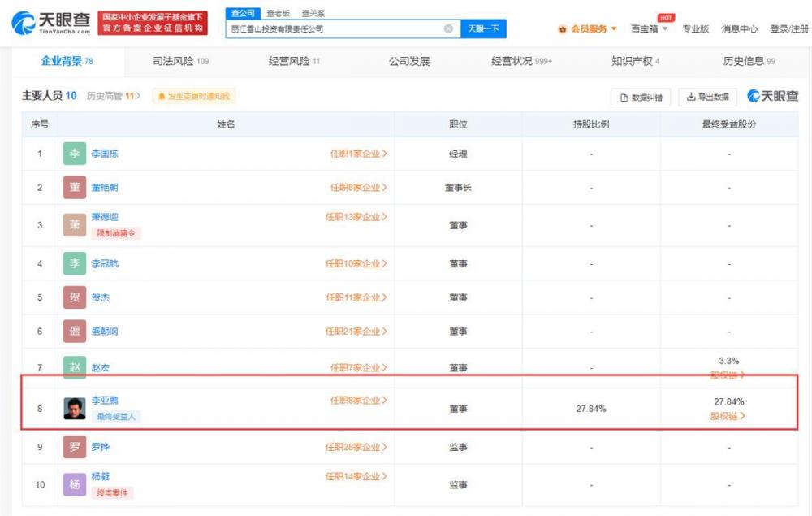Image resolution: width=812 pixels, height=516 pixels.
Task: Click the green 李 avatar for 李国栋
Action: (75, 154)
